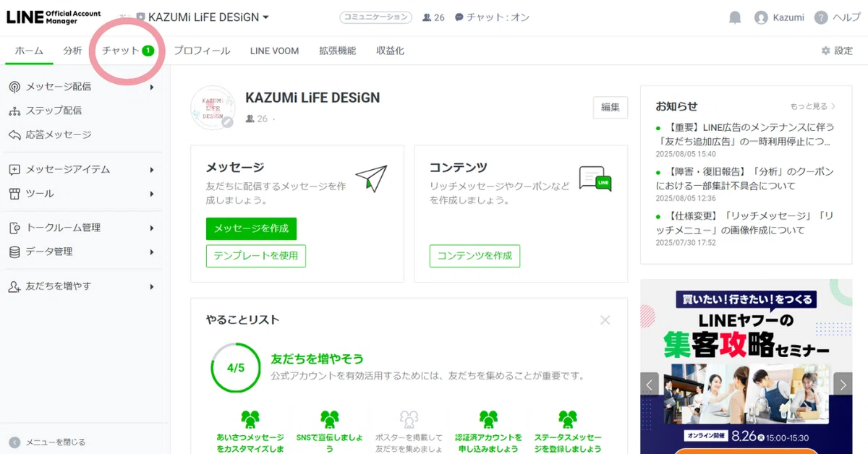The width and height of the screenshot is (868, 454).
Task: Collapse sidebar with メニューを閉じる
Action: click(47, 442)
